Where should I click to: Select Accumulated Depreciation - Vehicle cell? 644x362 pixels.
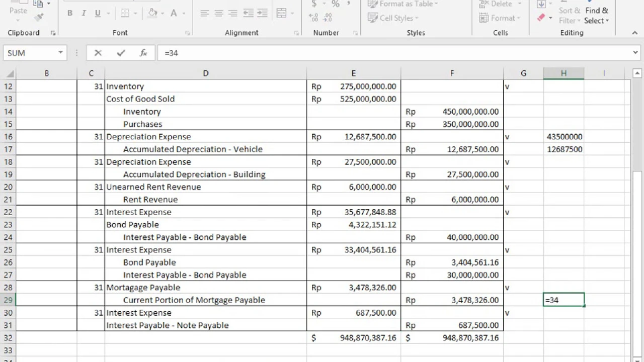click(x=205, y=149)
